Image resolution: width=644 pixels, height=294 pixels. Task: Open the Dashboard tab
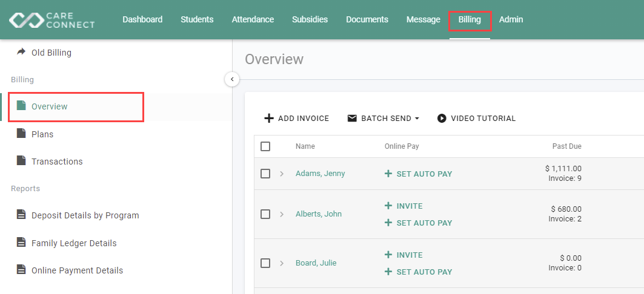pos(142,19)
